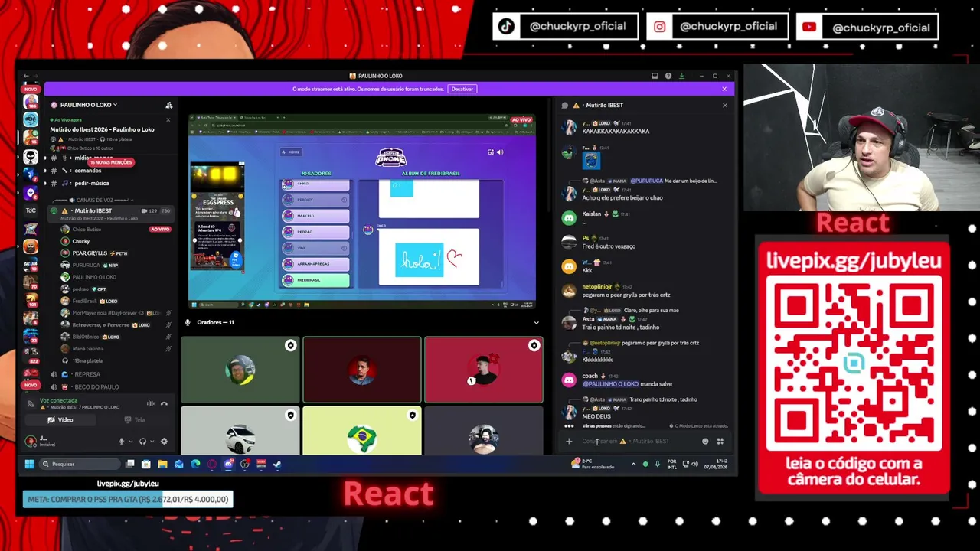
Task: Close the Mutirão IBEST chat panel
Action: coord(725,105)
